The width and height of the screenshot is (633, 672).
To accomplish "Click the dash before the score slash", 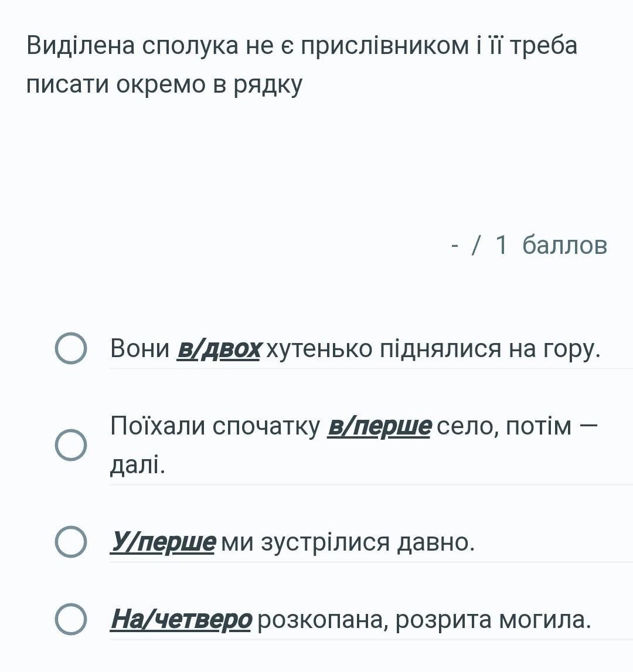I will tap(455, 247).
